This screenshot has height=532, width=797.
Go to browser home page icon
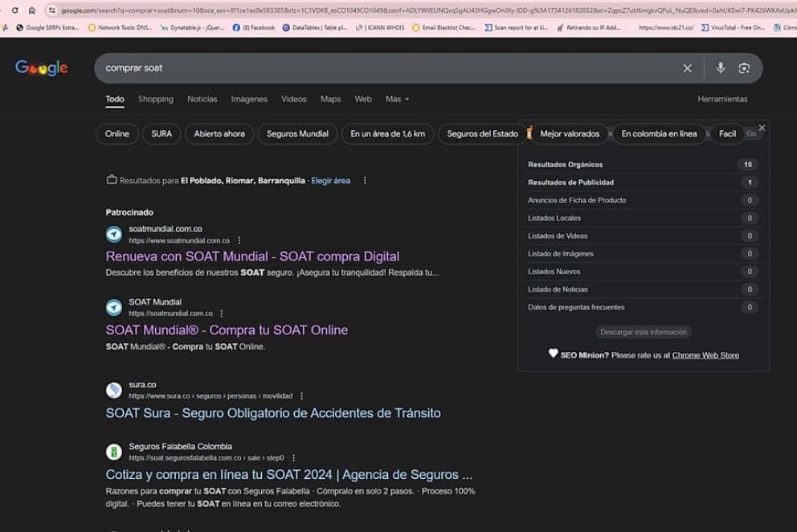click(32, 10)
